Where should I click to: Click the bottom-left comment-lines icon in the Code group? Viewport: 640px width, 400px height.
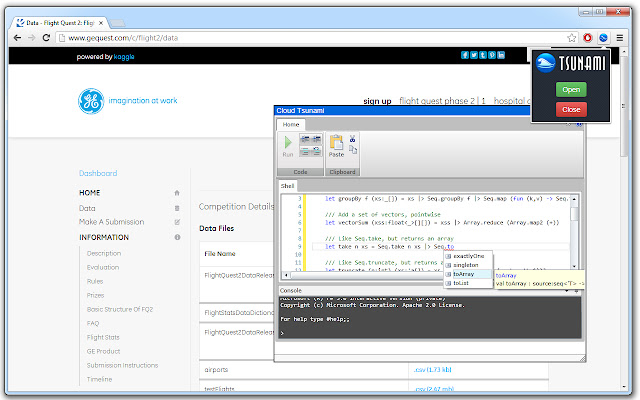coord(305,151)
